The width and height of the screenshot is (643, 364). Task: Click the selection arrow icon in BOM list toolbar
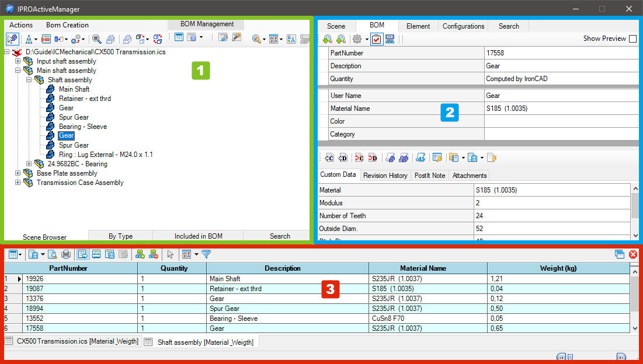[x=171, y=254]
